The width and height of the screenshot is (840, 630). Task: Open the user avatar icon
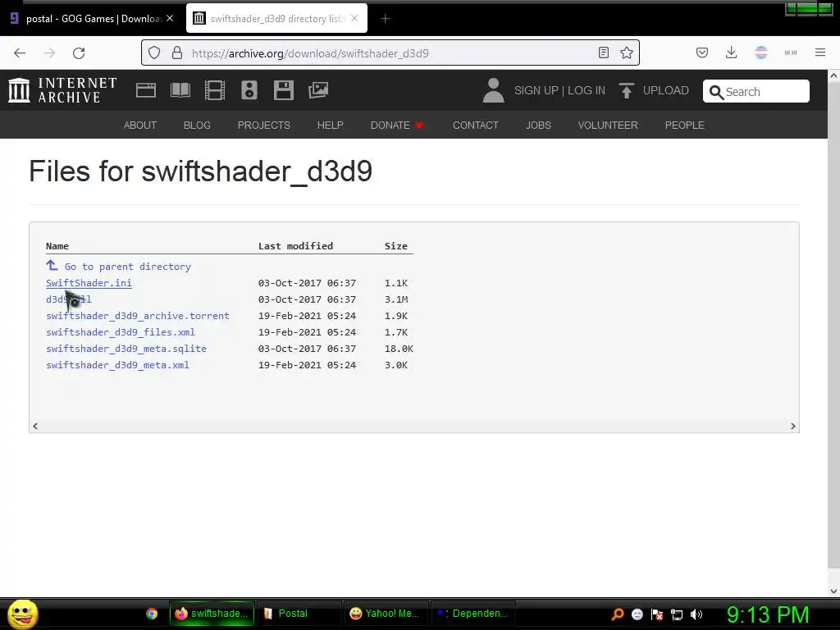click(493, 90)
